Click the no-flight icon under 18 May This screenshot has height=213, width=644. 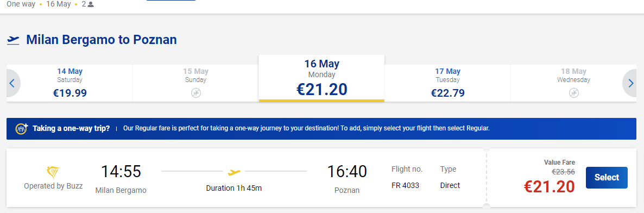[x=574, y=93]
